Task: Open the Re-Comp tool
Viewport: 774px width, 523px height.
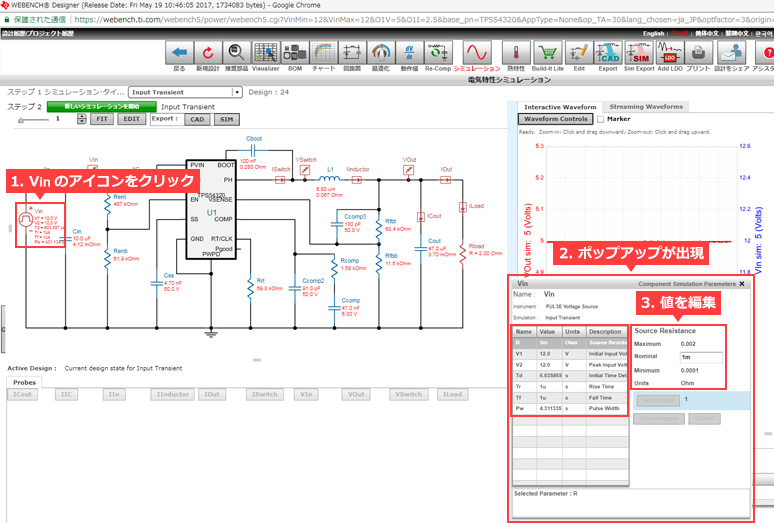Action: tap(438, 53)
